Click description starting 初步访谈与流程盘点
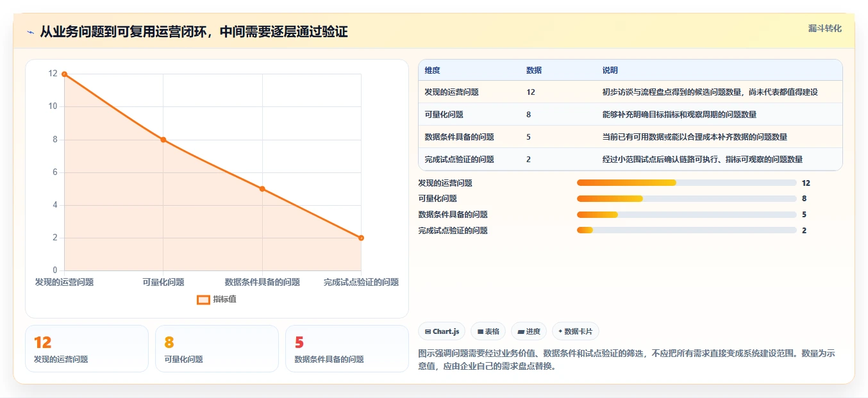 point(710,92)
